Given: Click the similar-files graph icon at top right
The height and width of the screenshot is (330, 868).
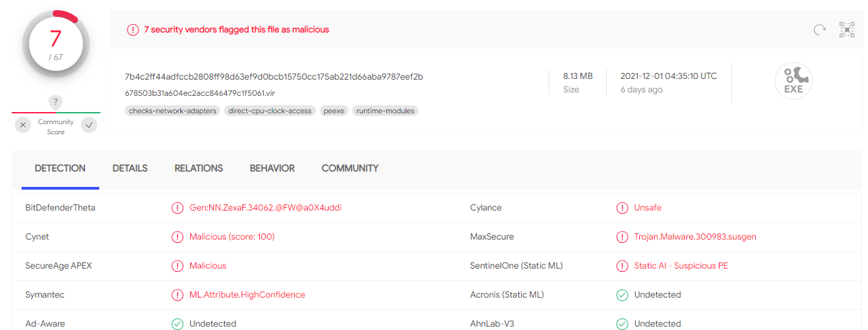Looking at the screenshot, I should [846, 30].
